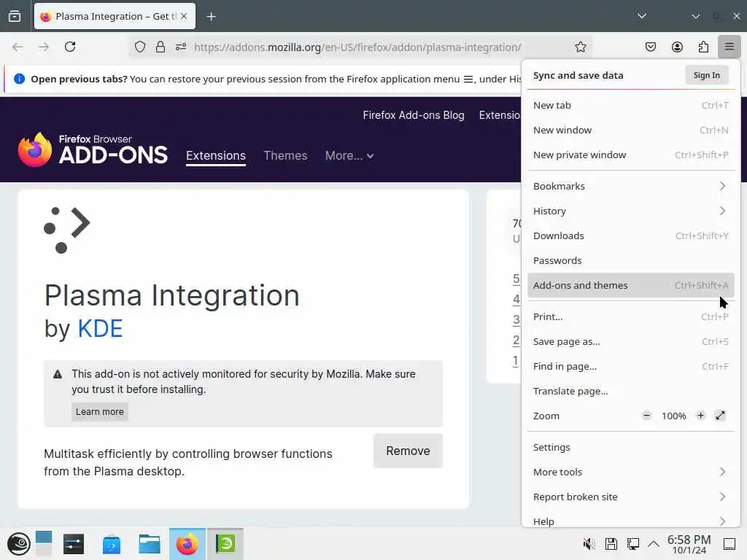The width and height of the screenshot is (747, 560).
Task: Click Remove add-on button
Action: coord(408,451)
